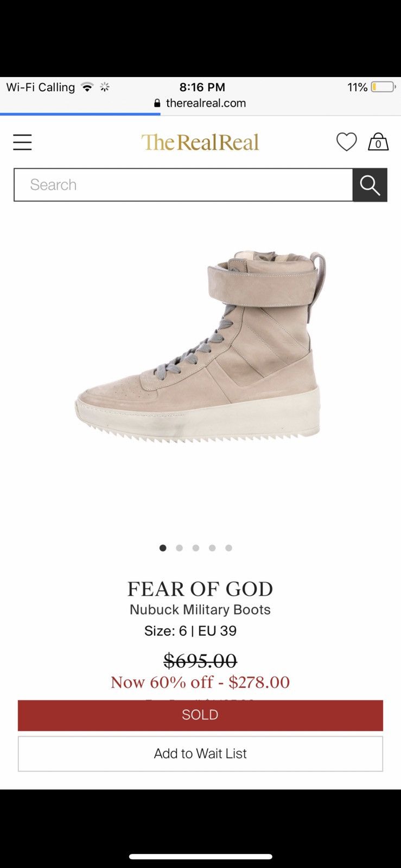Image resolution: width=401 pixels, height=868 pixels.
Task: Open the hamburger navigation menu
Action: click(x=22, y=142)
